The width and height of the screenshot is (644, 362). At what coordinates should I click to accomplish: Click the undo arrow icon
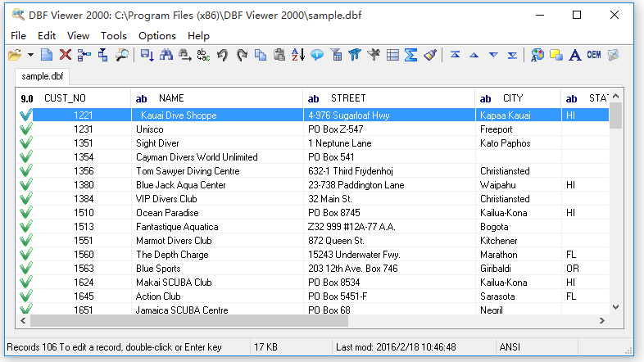pyautogui.click(x=223, y=55)
